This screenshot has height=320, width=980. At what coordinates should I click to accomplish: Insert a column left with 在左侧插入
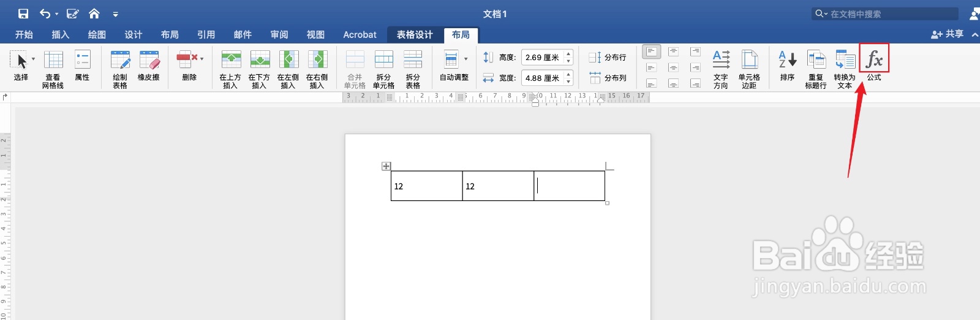[288, 69]
